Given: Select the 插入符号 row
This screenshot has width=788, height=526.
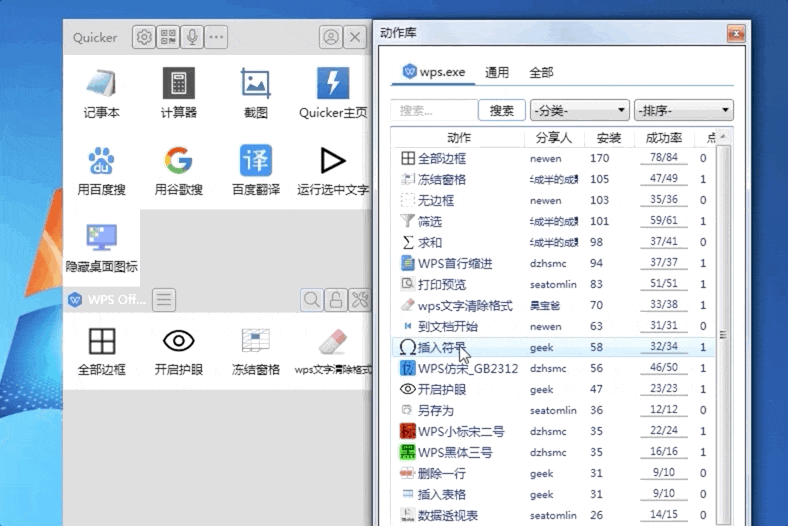Looking at the screenshot, I should (x=553, y=347).
